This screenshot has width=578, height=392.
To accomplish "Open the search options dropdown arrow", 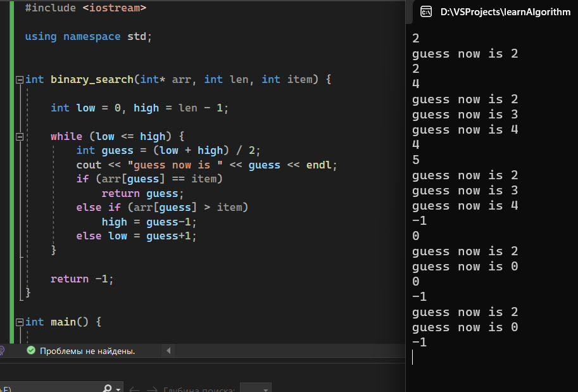I will (118, 389).
